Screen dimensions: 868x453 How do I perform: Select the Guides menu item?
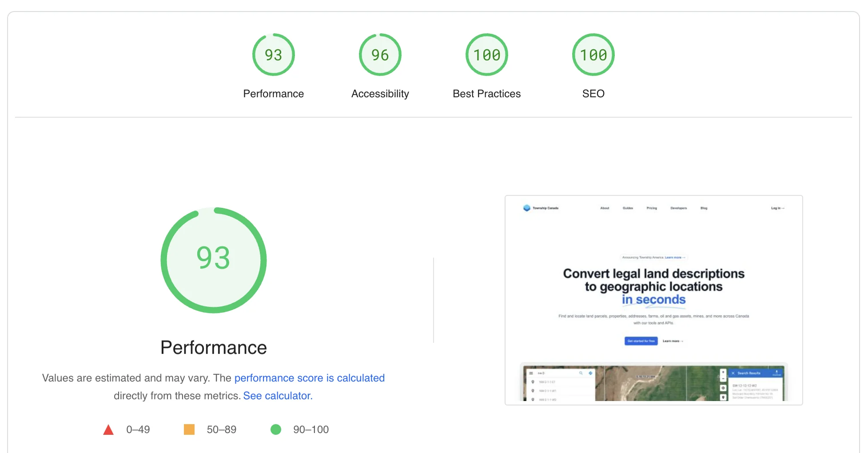click(x=628, y=208)
